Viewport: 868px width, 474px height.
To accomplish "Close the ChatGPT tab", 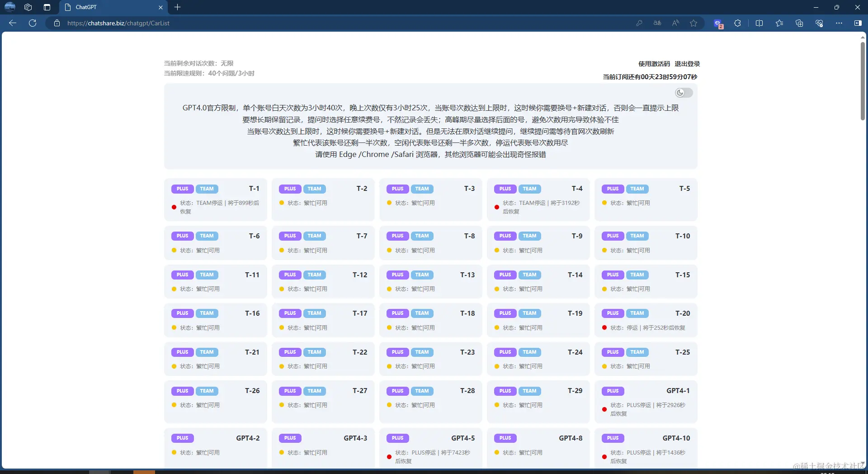I will click(x=160, y=7).
